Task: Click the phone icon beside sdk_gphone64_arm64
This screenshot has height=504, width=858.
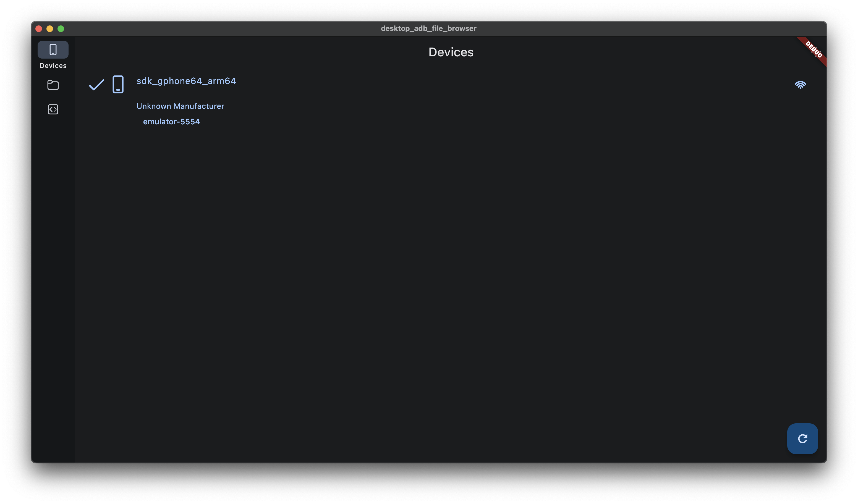Action: point(118,84)
